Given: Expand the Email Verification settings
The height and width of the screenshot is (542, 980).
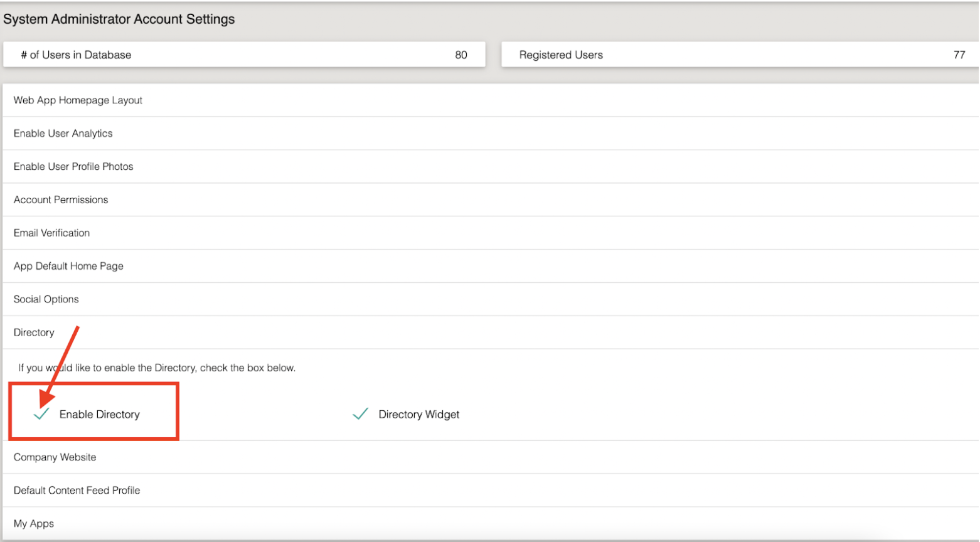Looking at the screenshot, I should 51,232.
